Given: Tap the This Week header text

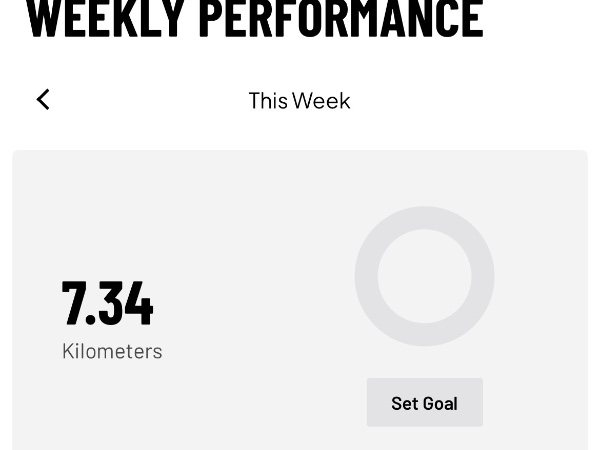Looking at the screenshot, I should pos(299,100).
